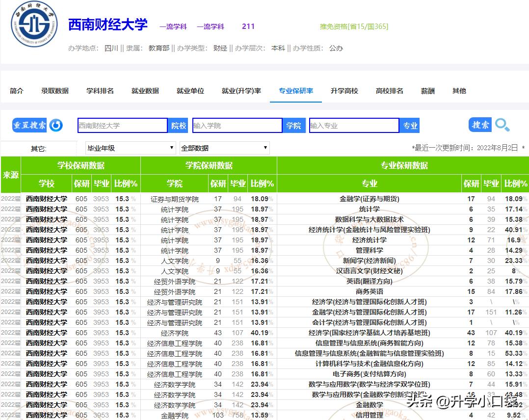Click the circular refresh icon beside 重置搜索
Image resolution: width=529 pixels, height=420 pixels.
56,125
